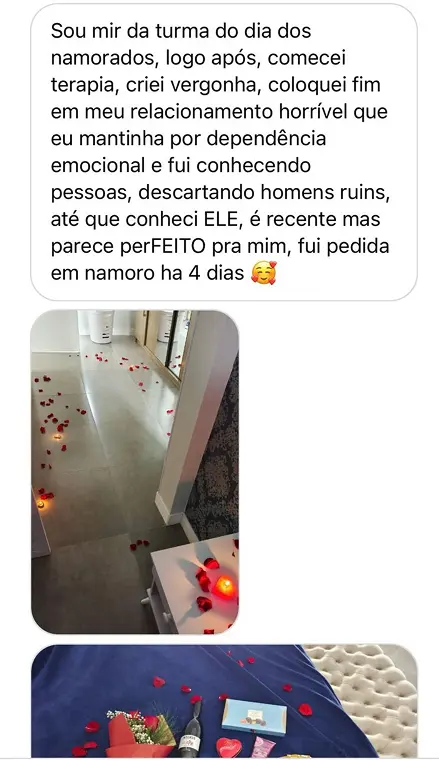Screen dimensions: 439x760
Task: Tap the smiling hearts emoji ending the message
Action: coord(264,273)
